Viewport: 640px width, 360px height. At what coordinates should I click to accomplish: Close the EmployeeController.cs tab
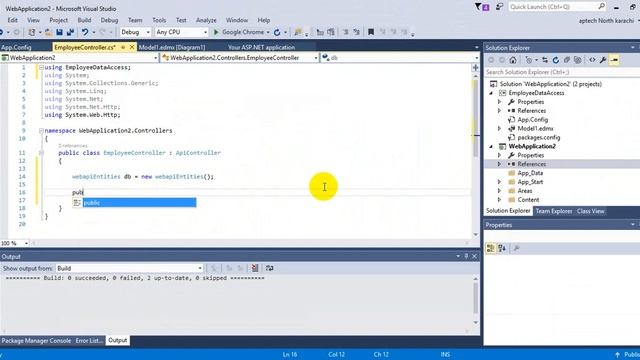tap(132, 47)
